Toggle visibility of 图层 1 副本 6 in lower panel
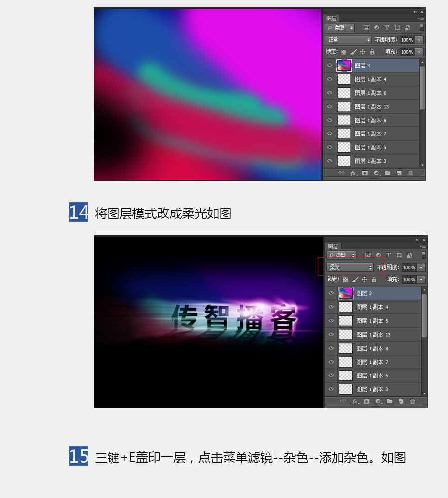448x498 pixels. (x=331, y=321)
